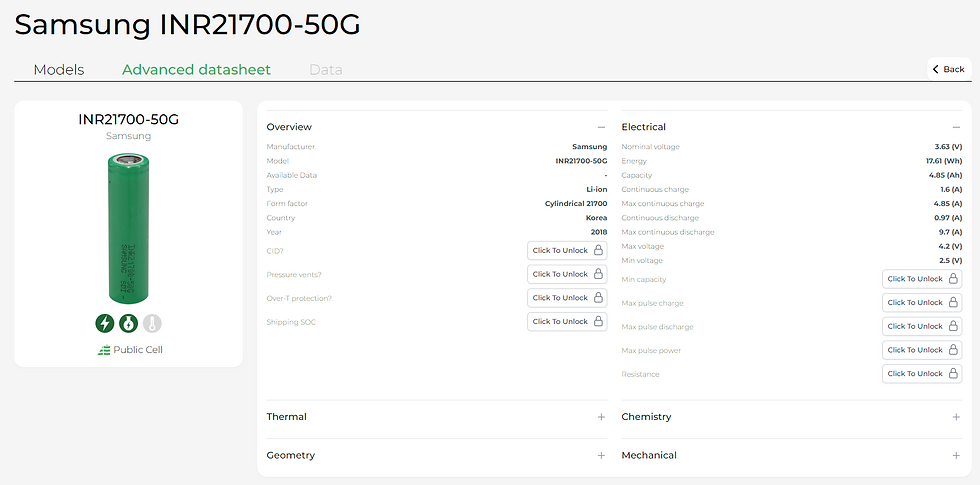The height and width of the screenshot is (485, 980).
Task: Click the Manufacturer value Samsung in Overview
Action: click(x=589, y=147)
